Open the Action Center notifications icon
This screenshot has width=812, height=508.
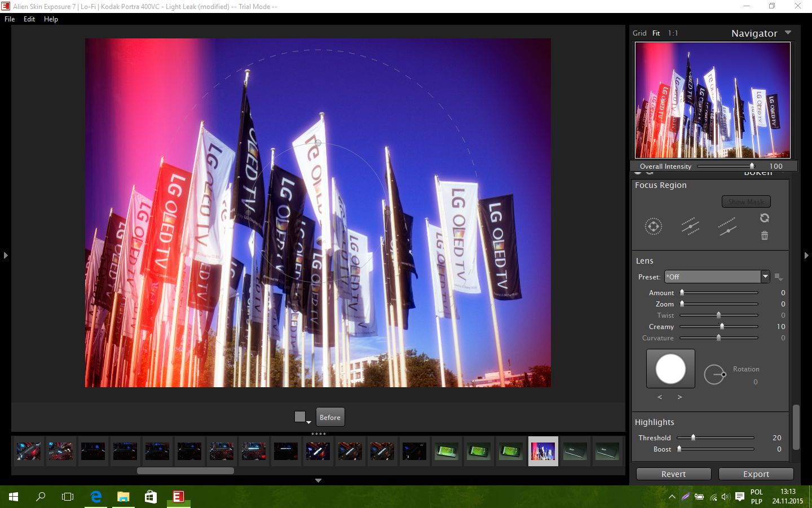740,497
